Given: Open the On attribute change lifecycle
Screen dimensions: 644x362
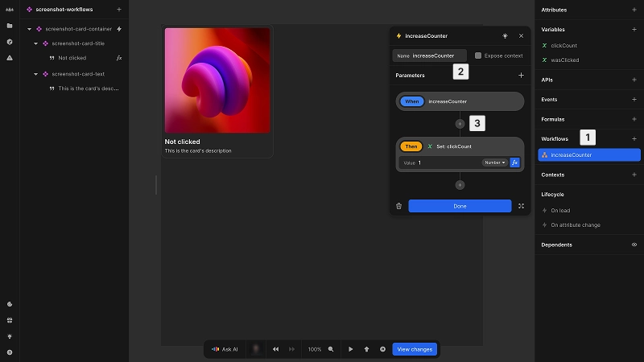Looking at the screenshot, I should [576, 225].
